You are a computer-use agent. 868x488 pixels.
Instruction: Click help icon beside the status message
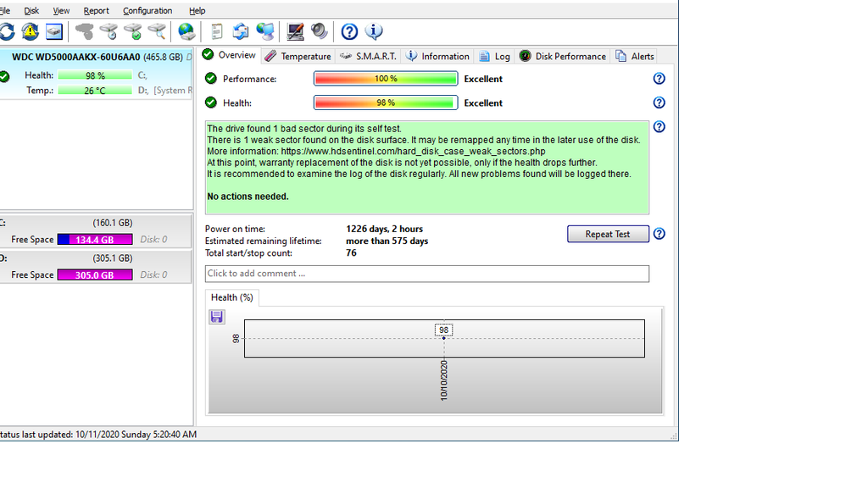659,127
